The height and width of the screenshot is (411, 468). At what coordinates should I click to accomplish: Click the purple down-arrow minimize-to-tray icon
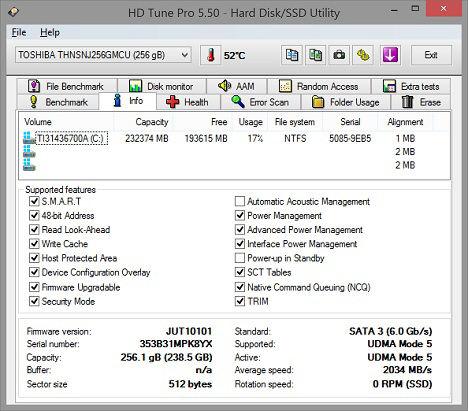click(390, 55)
